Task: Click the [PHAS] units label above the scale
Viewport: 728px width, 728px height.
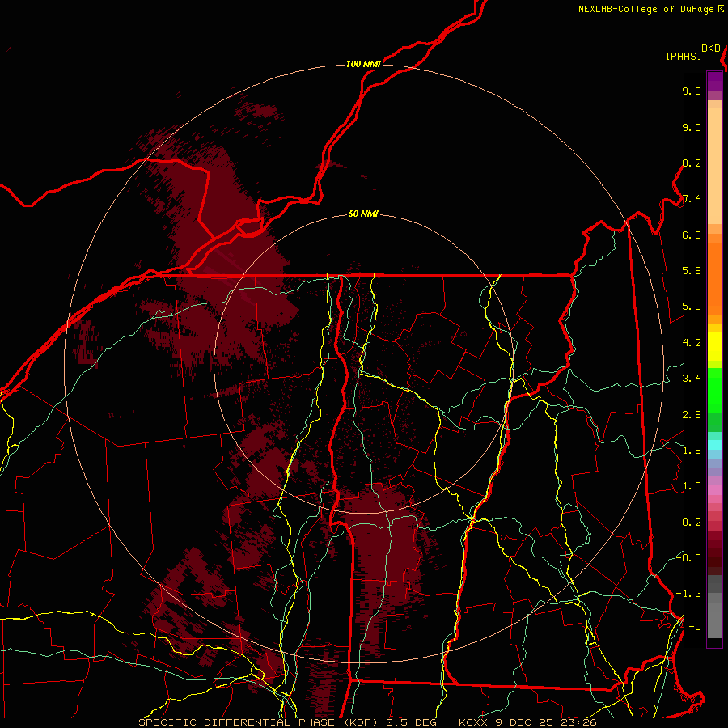Action: coord(684,56)
